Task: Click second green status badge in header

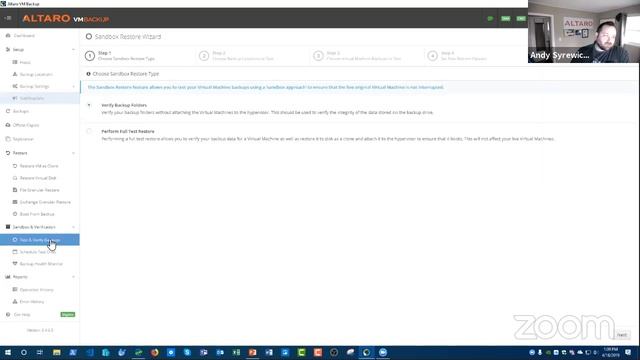Action: [x=505, y=18]
